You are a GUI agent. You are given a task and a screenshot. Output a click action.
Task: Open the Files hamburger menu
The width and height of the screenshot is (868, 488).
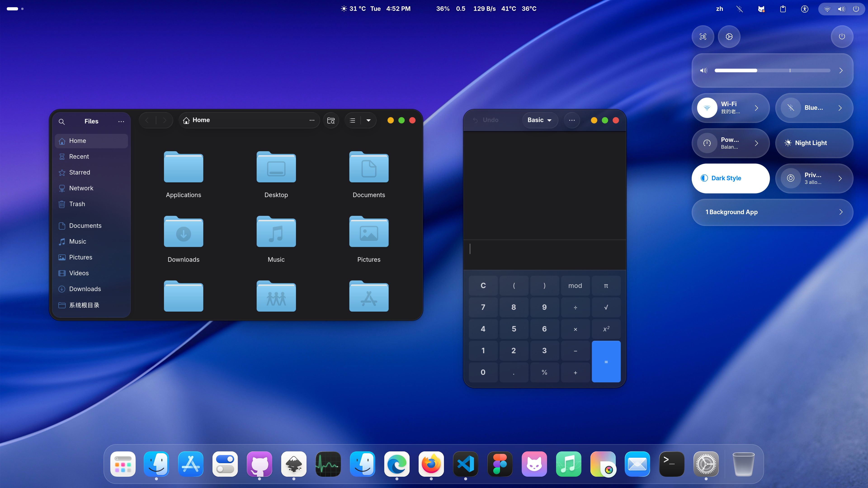pyautogui.click(x=121, y=122)
